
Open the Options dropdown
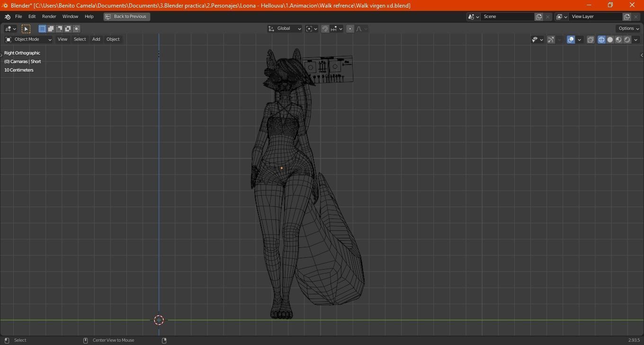coord(629,29)
